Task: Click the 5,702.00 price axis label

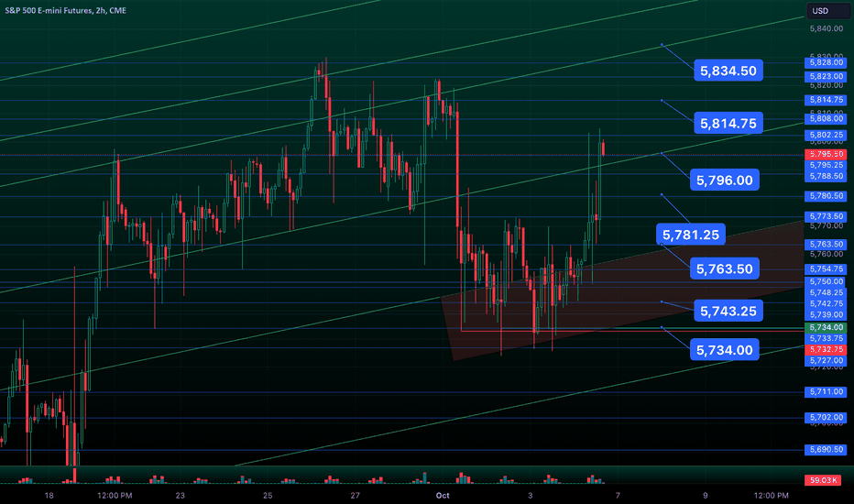Action: (x=826, y=418)
